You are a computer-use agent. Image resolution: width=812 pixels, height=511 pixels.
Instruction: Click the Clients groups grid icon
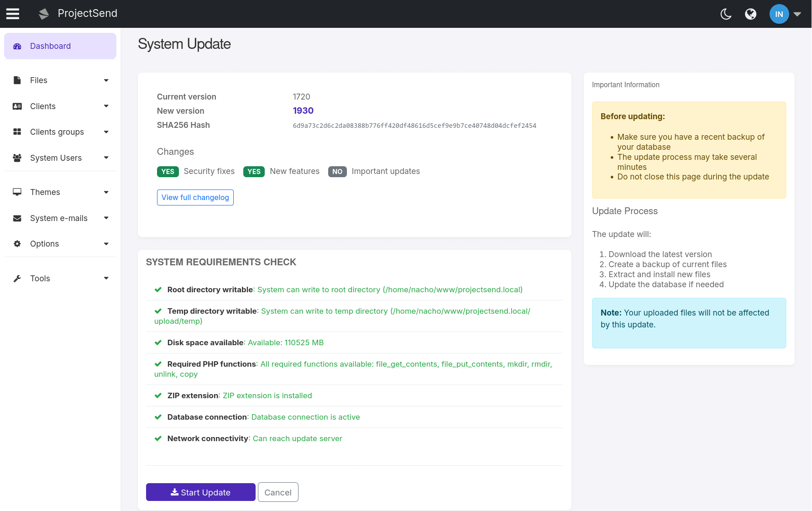point(17,132)
